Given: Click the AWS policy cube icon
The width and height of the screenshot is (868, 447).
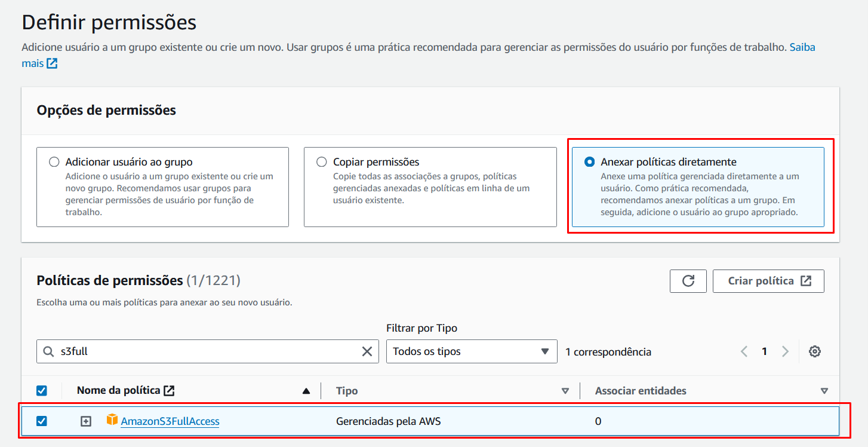Looking at the screenshot, I should 112,420.
